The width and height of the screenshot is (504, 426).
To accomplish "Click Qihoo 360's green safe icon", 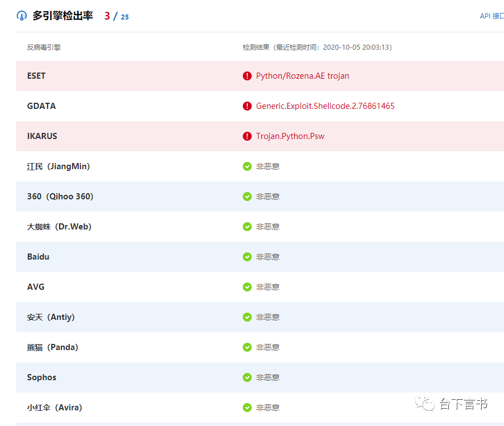I will [x=247, y=196].
